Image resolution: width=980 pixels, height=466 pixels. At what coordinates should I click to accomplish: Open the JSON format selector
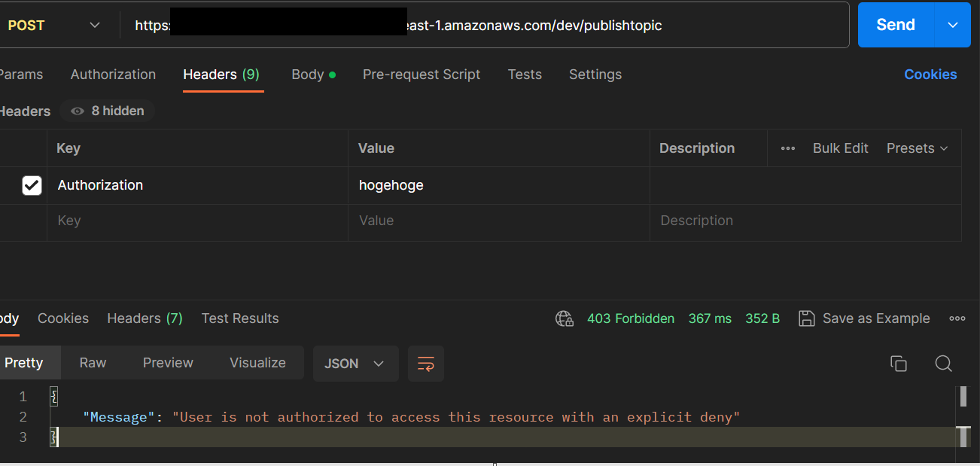coord(355,364)
